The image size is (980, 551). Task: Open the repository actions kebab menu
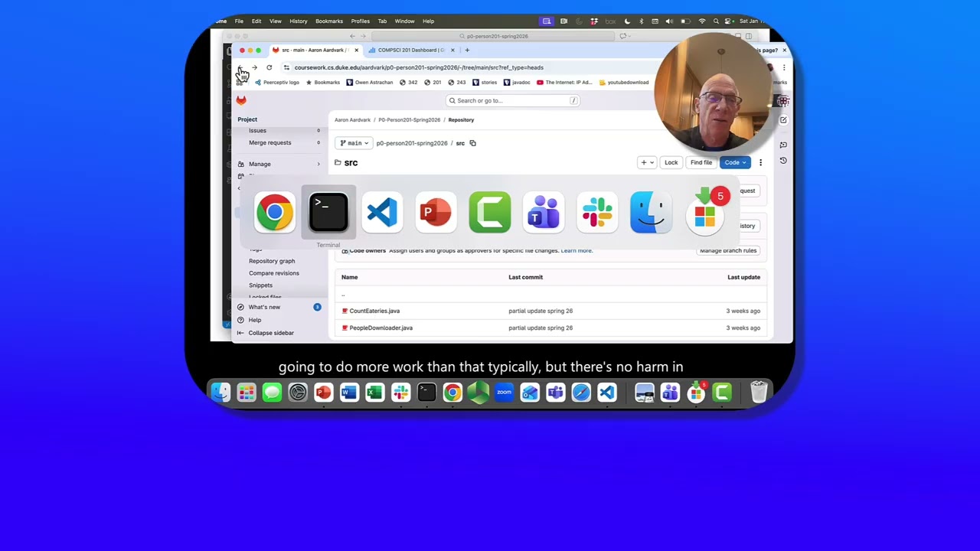click(x=760, y=162)
